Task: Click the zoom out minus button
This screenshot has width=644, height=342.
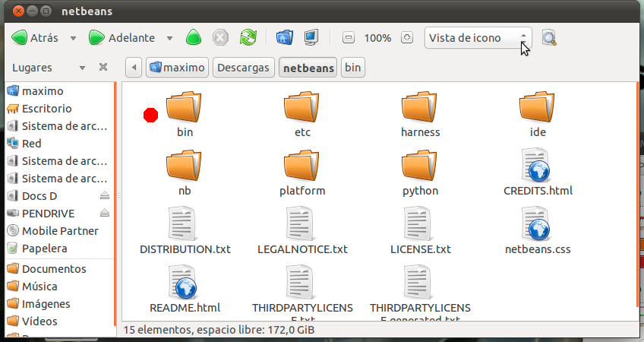Action: 349,38
